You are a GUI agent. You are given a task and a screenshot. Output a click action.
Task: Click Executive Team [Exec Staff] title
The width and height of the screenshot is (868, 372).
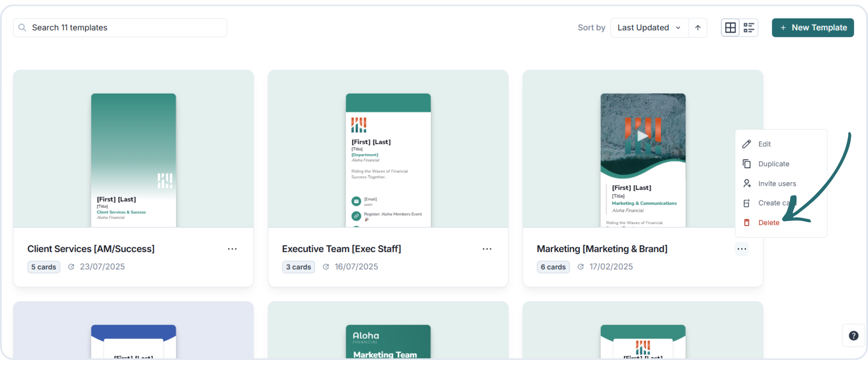341,249
